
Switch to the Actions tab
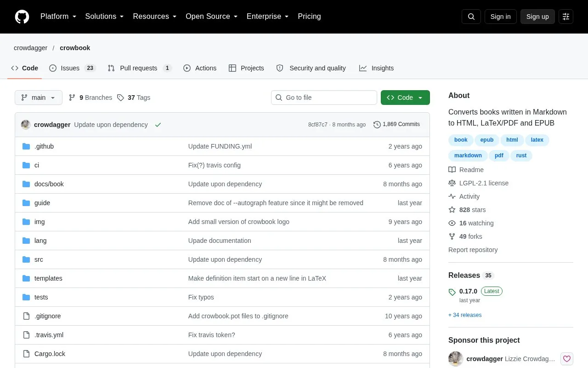200,68
